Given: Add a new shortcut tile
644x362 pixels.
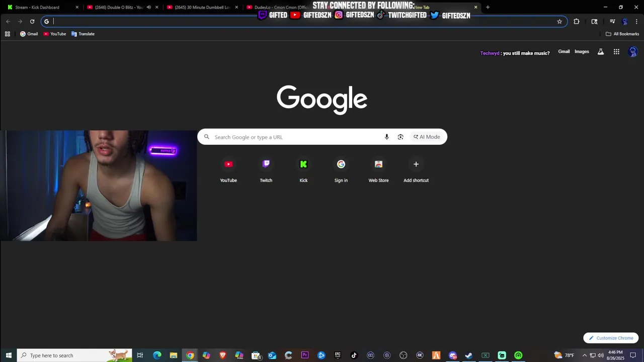Looking at the screenshot, I should click(x=416, y=171).
